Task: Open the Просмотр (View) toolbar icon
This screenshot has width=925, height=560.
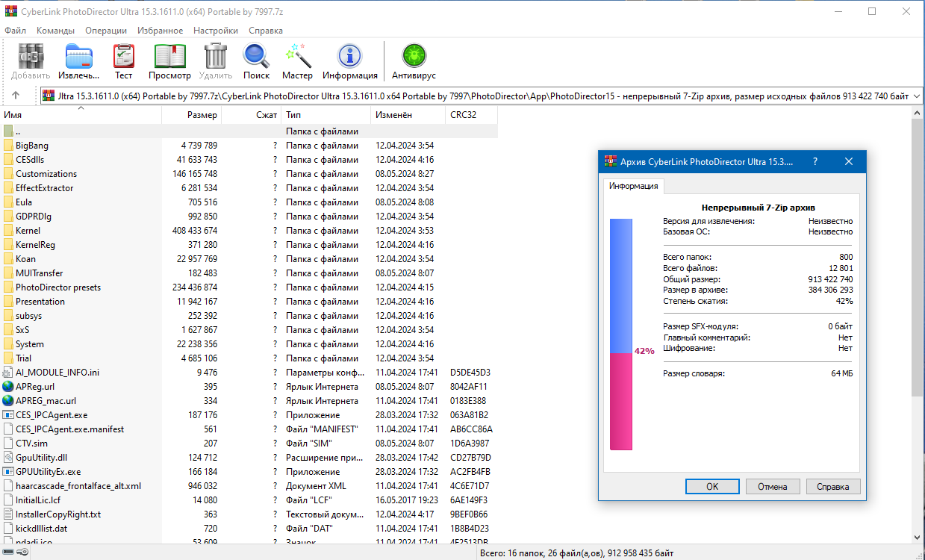Action: coord(169,56)
